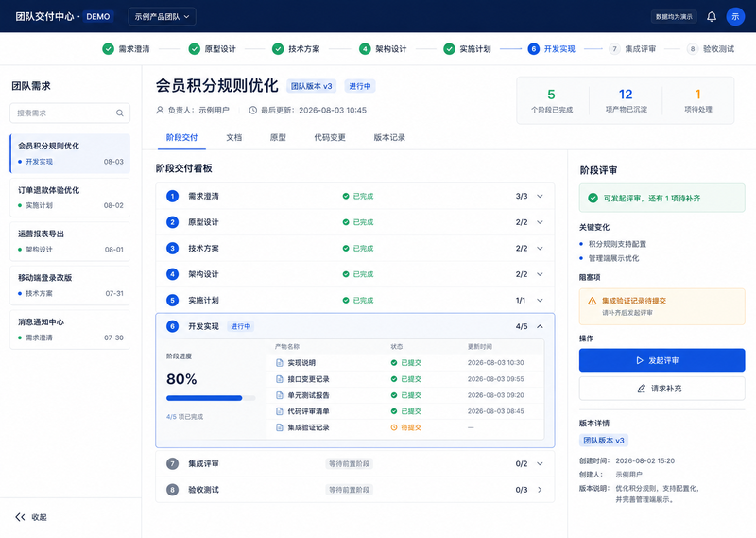The width and height of the screenshot is (756, 538).
Task: Click the 收起 collapse link
Action: tap(39, 517)
